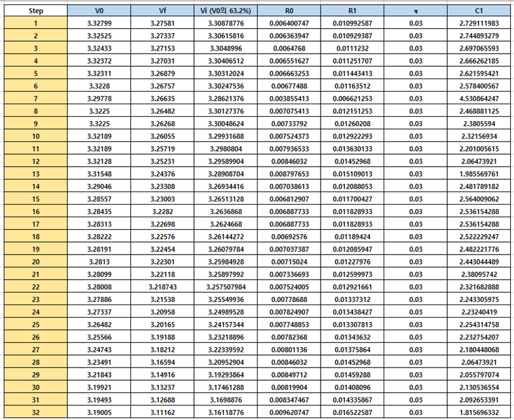
Task: Click Vi cell 3.19293864
Action: coord(226,374)
